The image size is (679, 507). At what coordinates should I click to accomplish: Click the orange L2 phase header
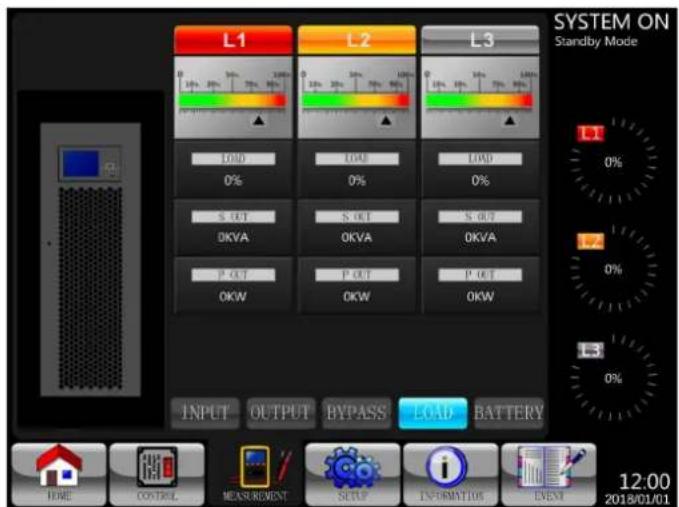[x=357, y=40]
